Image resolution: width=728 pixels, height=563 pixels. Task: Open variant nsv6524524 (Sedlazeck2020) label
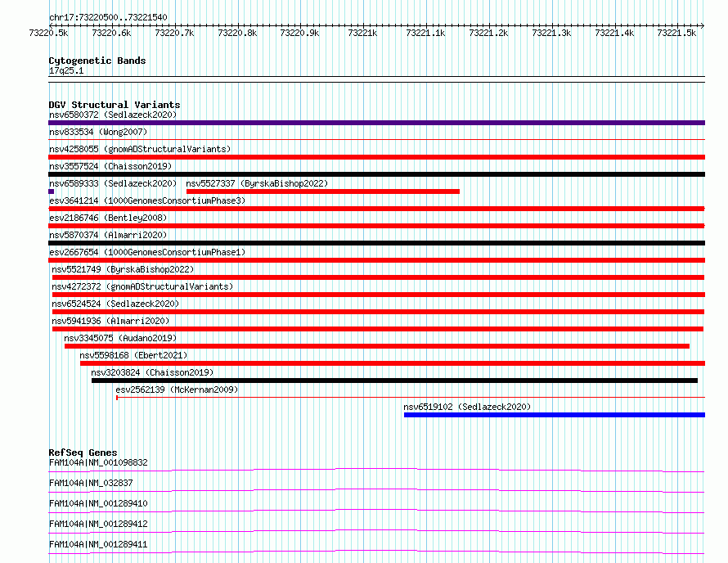pyautogui.click(x=115, y=304)
